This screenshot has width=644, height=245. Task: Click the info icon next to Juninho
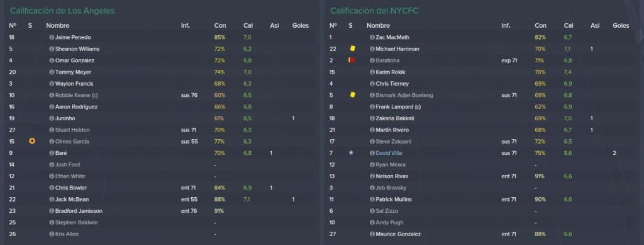[x=52, y=118]
